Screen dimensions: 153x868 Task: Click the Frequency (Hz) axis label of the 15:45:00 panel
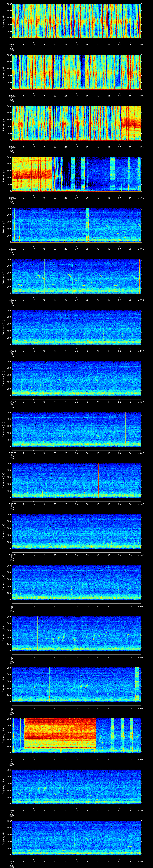[3, 736]
